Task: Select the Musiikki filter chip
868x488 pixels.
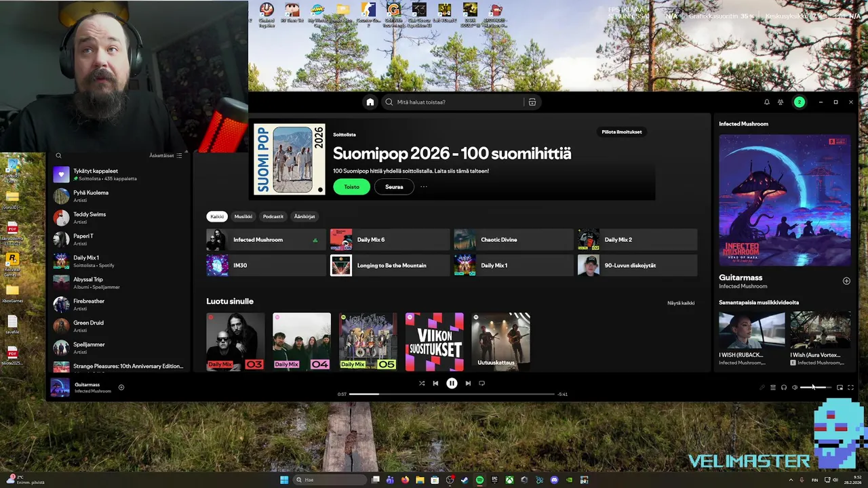Action: pyautogui.click(x=243, y=217)
